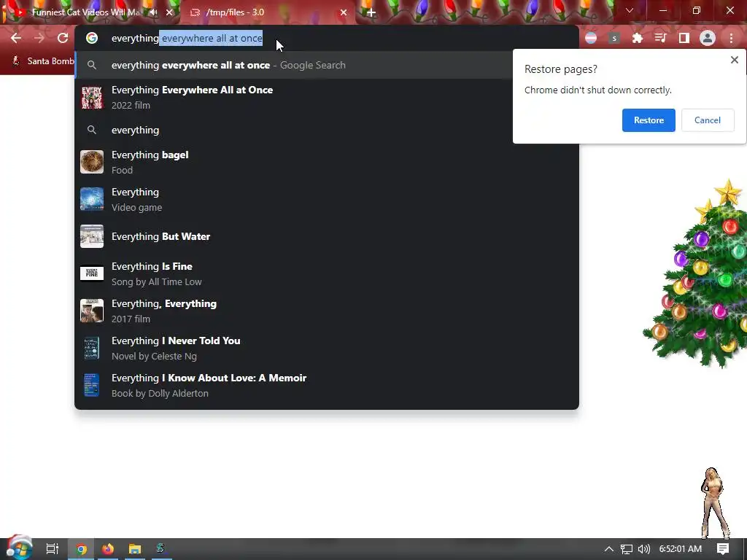Screen dimensions: 747x560
Task: Click the Everything bagel thumbnail image
Action: pyautogui.click(x=92, y=163)
